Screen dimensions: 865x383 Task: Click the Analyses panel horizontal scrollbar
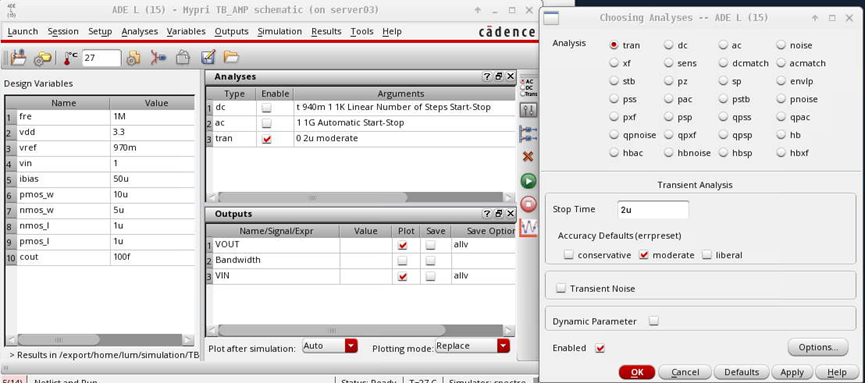click(360, 197)
